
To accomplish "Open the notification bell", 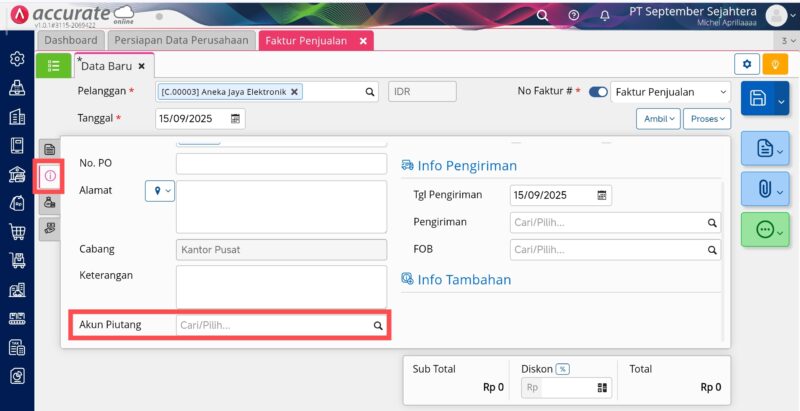I will coord(604,15).
